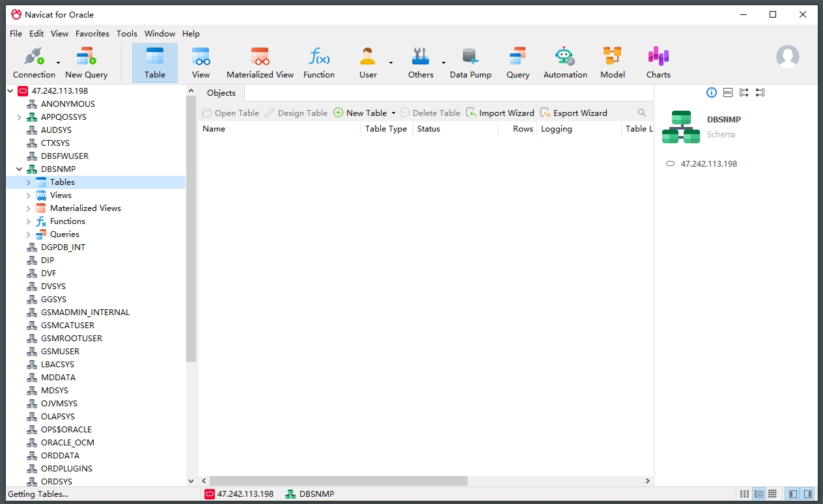Select the GSMADMIN_INTERNAL schema in tree
Screen dimensions: 823x504
click(x=85, y=313)
